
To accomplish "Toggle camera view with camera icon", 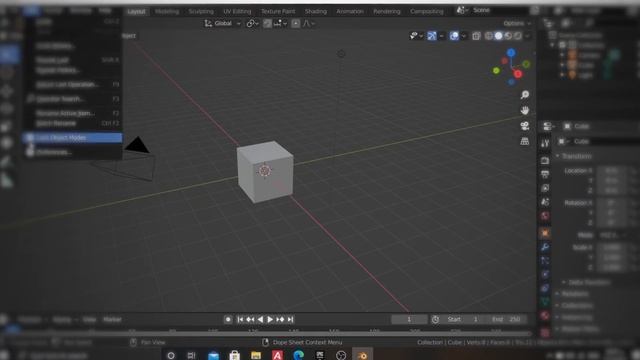I will [525, 126].
